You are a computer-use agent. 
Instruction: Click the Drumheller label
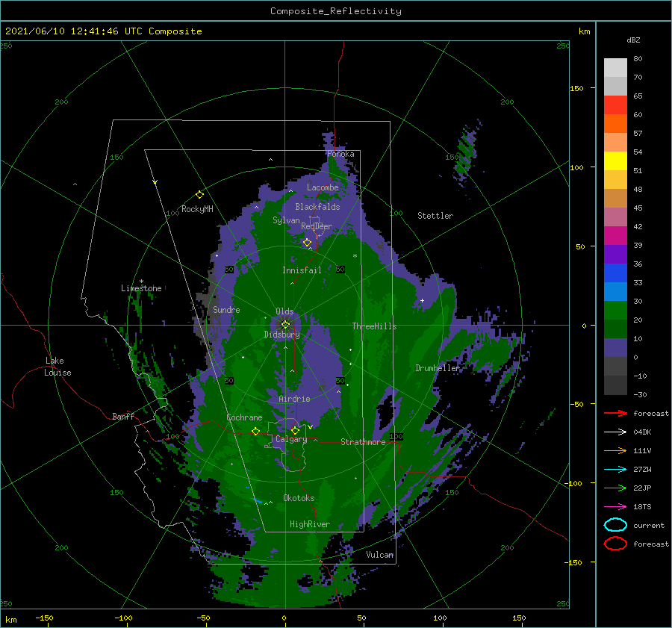438,368
